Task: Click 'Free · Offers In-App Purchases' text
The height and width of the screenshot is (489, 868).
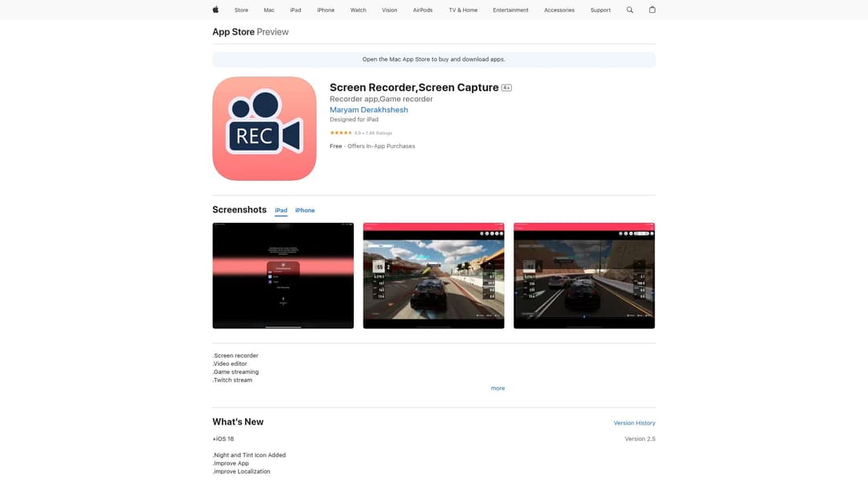Action: point(373,146)
